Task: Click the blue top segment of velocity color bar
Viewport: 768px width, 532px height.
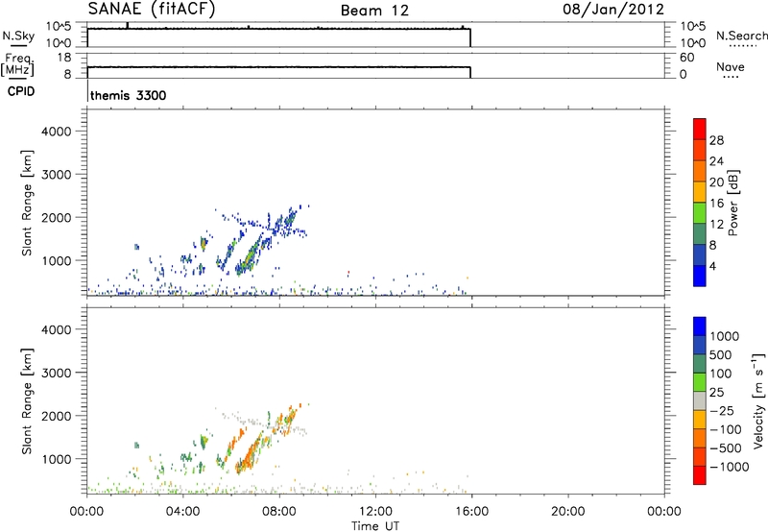Action: [700, 326]
